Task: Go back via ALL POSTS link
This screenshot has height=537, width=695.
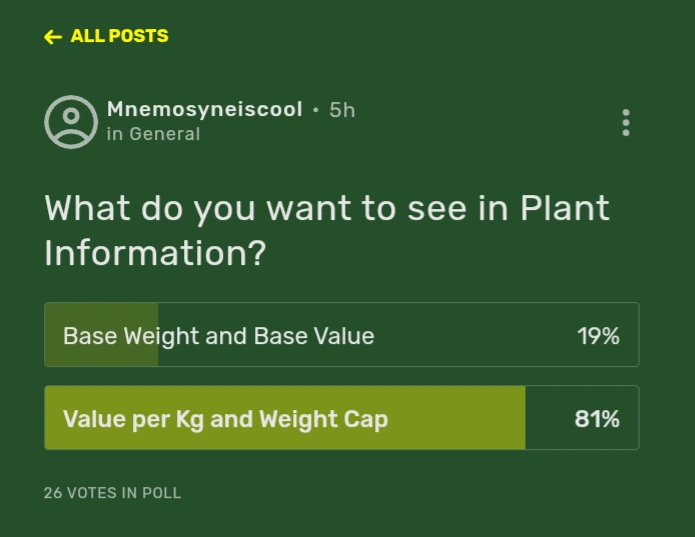Action: pos(119,36)
